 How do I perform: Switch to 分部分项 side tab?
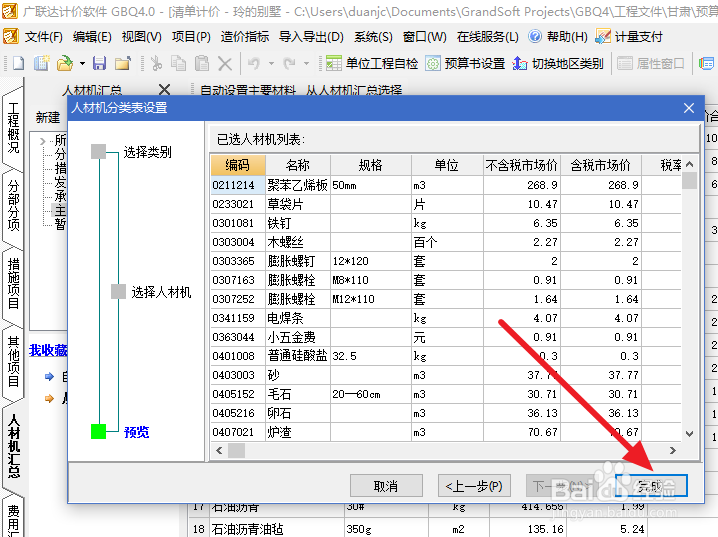[13, 205]
